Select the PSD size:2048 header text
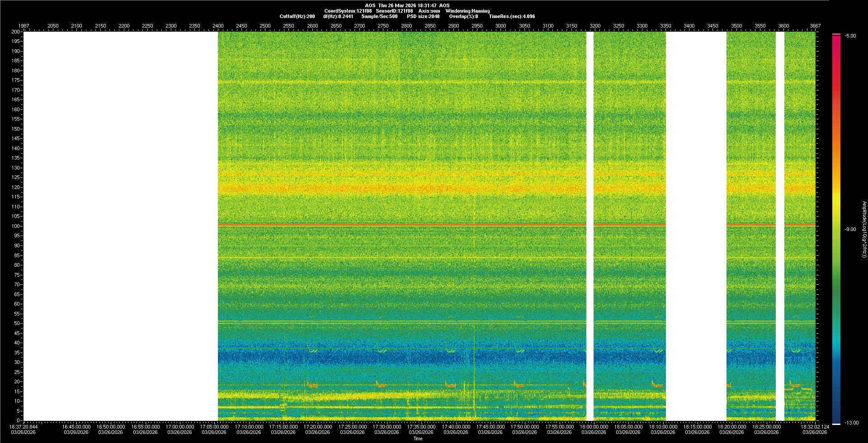Viewport: 868px width, 443px height. click(x=423, y=16)
